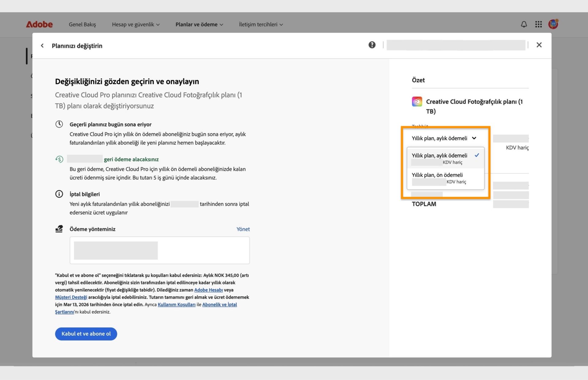Screen dimensions: 588x380
Task: Expand İletişim tercihleri menu
Action: [261, 25]
